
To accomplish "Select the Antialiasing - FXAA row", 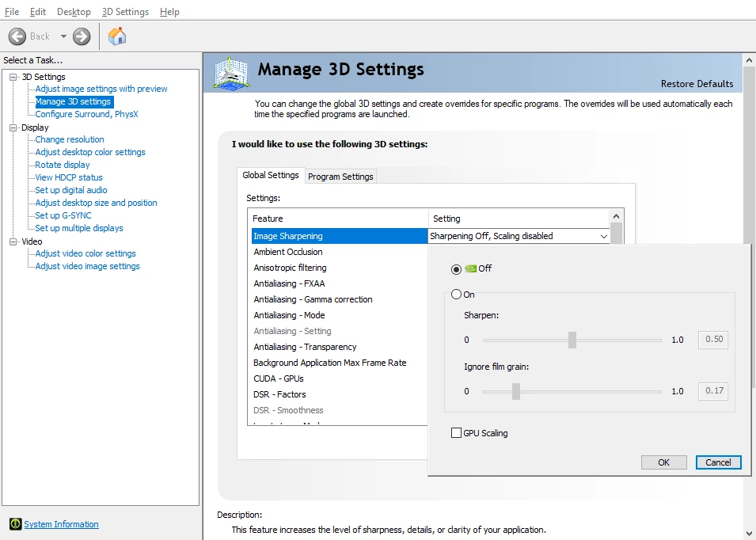I will [x=340, y=283].
